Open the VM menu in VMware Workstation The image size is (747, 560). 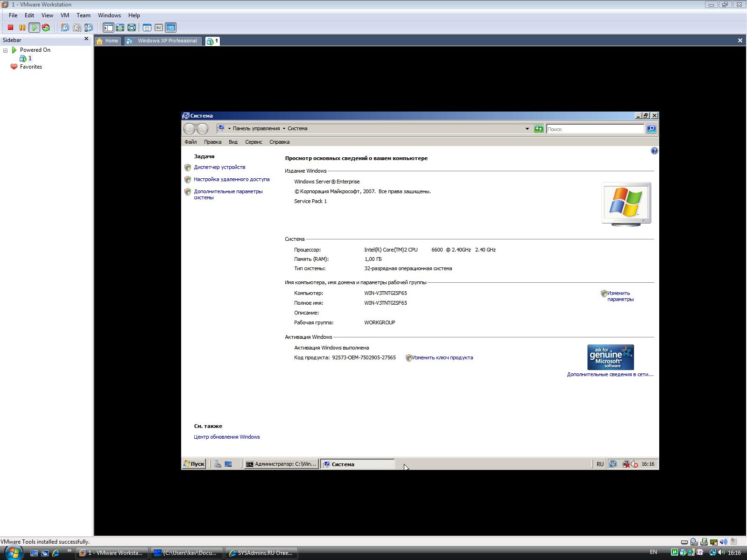65,15
